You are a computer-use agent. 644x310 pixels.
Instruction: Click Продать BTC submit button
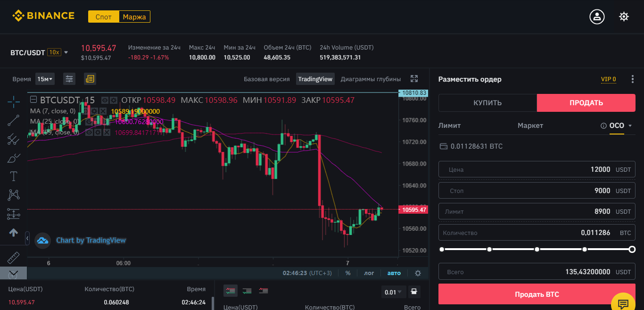tap(537, 294)
